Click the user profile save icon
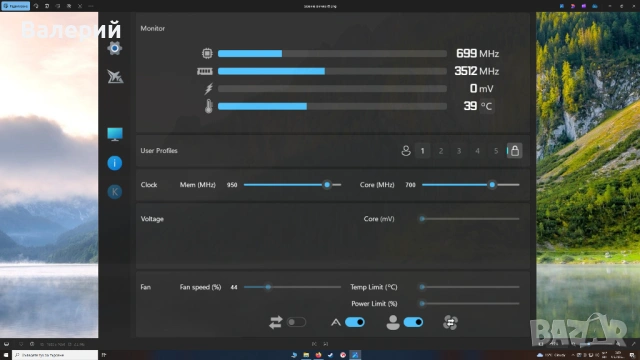The image size is (640, 360). coord(406,151)
